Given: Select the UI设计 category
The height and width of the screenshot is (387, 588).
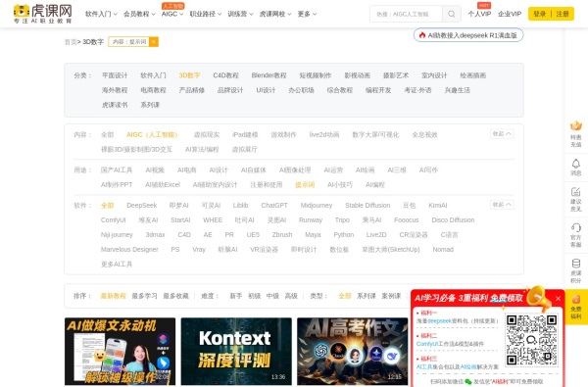Looking at the screenshot, I should point(266,90).
